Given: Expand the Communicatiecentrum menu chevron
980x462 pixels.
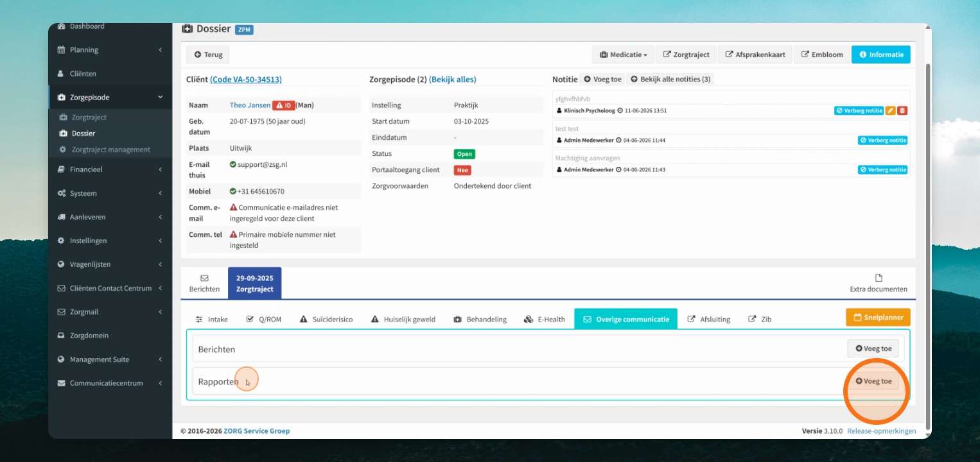Looking at the screenshot, I should click(160, 383).
